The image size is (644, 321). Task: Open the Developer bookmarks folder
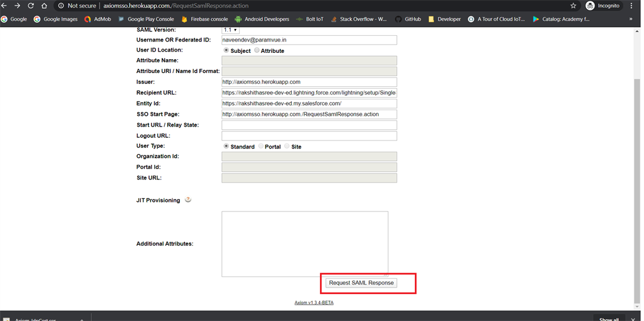[445, 19]
